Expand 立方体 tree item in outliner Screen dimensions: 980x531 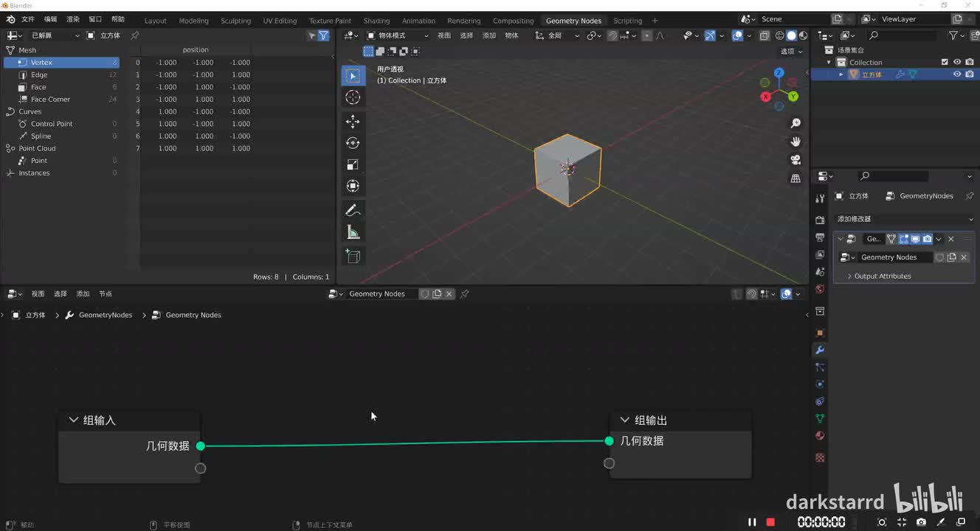[841, 74]
